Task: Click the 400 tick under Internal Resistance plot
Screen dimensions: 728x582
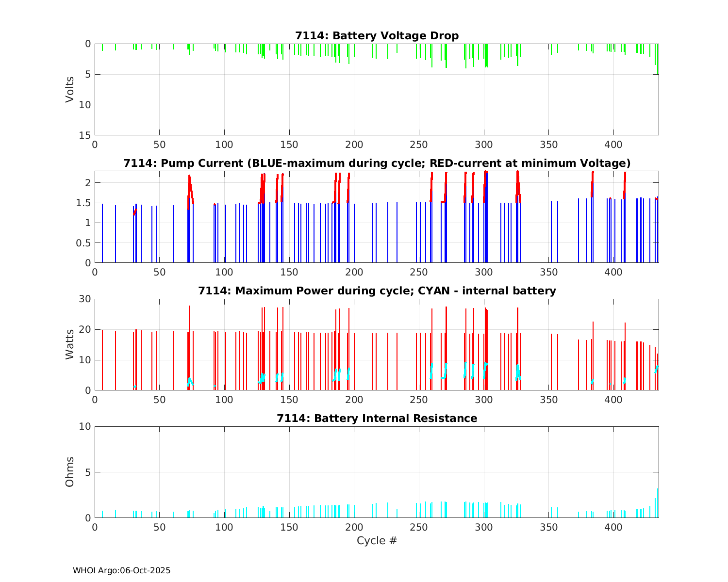Action: [x=613, y=527]
